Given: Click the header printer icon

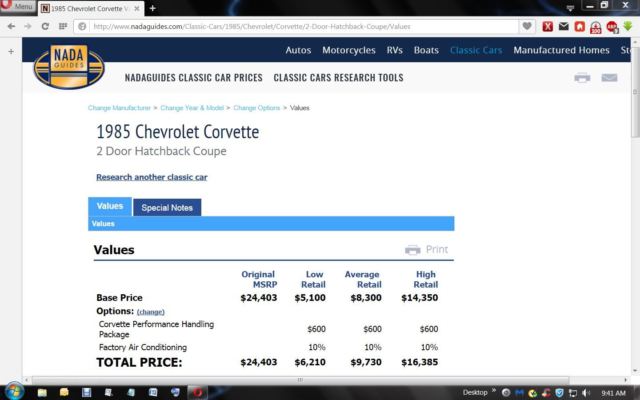Looking at the screenshot, I should [582, 78].
